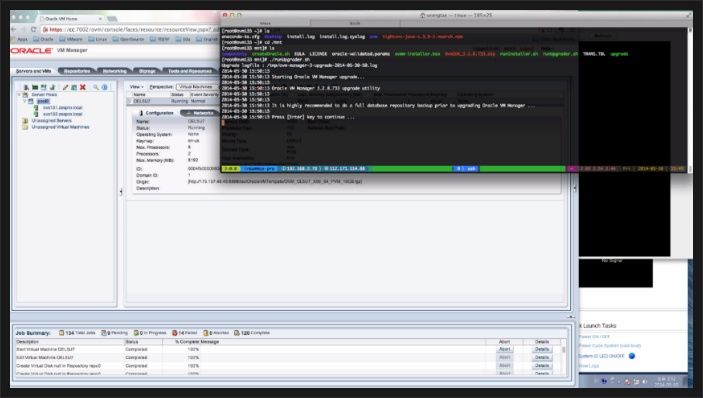Click the red X Delete icon
703x398 pixels.
[x=82, y=87]
